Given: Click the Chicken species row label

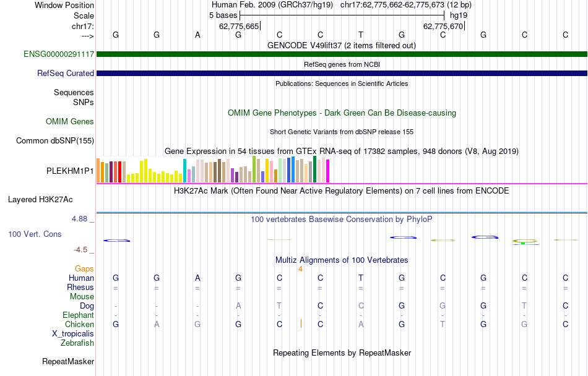Looking at the screenshot, I should pos(79,324).
